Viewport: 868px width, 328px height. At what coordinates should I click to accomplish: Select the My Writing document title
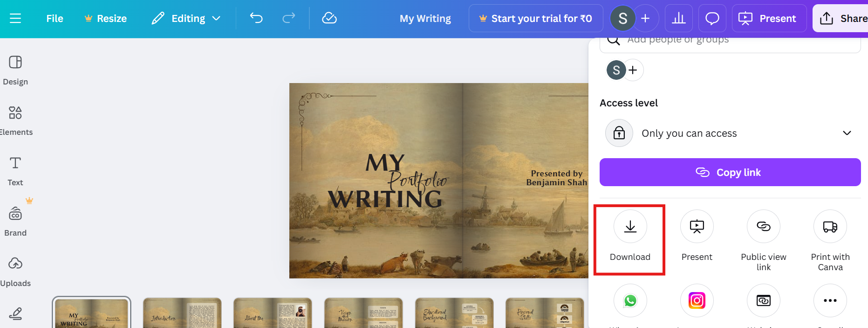tap(425, 18)
